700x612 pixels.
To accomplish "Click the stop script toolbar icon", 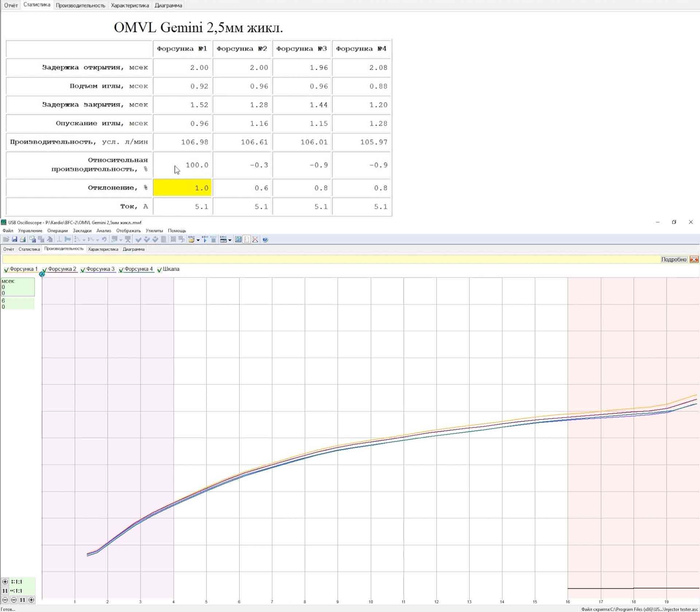I will point(213,239).
